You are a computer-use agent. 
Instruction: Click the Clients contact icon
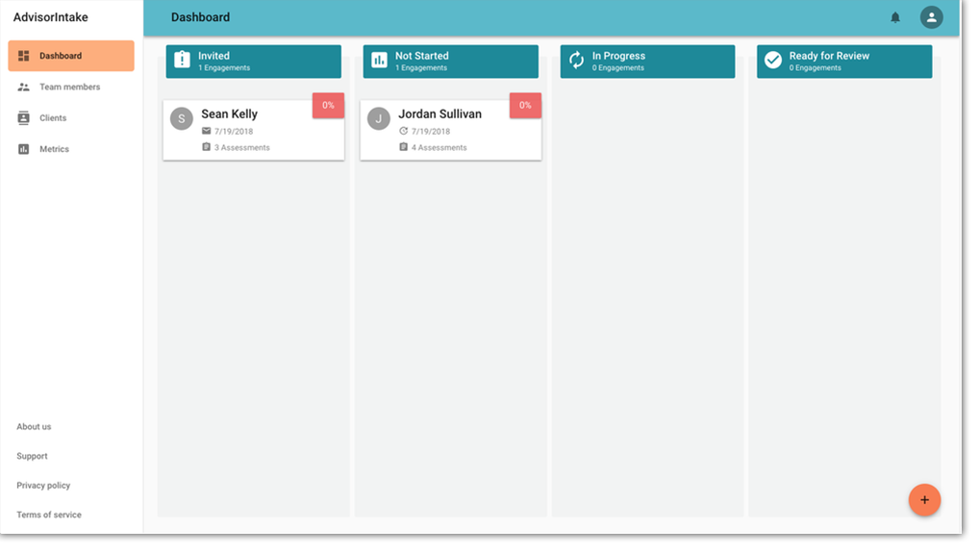pyautogui.click(x=24, y=117)
